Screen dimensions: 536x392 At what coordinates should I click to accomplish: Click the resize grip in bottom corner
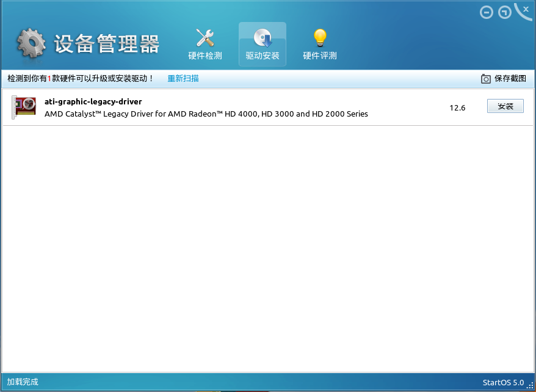tap(530, 385)
